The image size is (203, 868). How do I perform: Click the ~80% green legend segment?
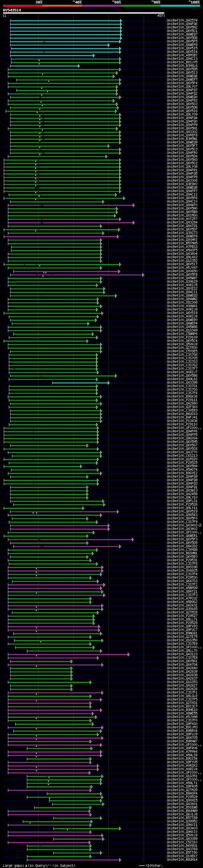[141, 6]
